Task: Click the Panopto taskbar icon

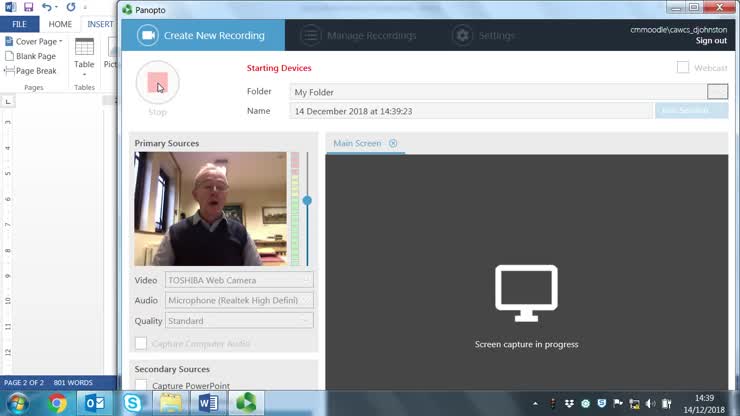Action: (245, 403)
